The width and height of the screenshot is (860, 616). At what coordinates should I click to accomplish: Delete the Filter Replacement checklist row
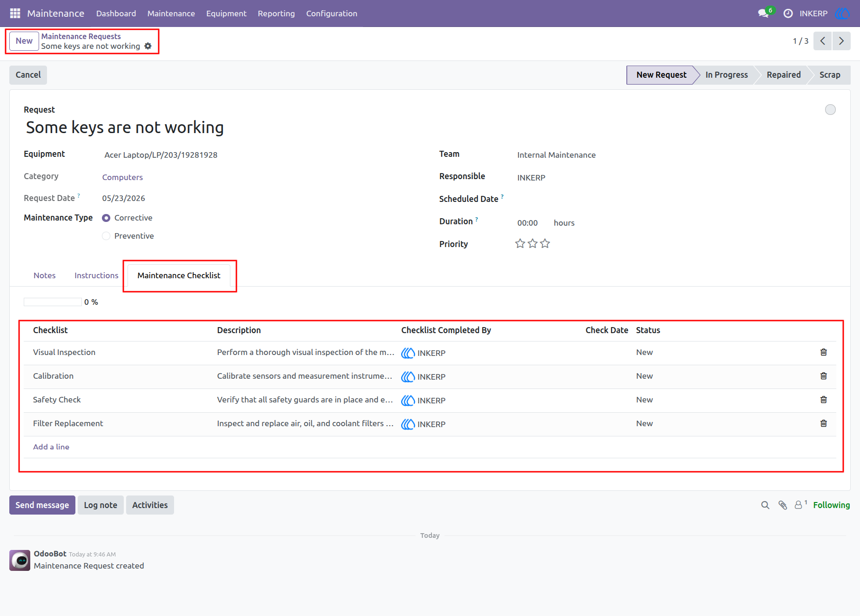[824, 423]
